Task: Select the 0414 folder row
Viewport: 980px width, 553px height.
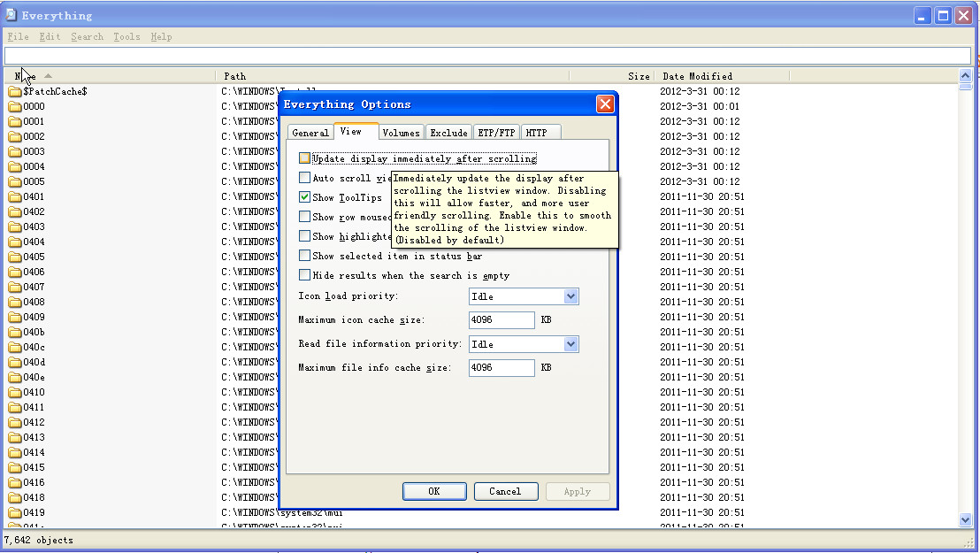Action: (142, 452)
